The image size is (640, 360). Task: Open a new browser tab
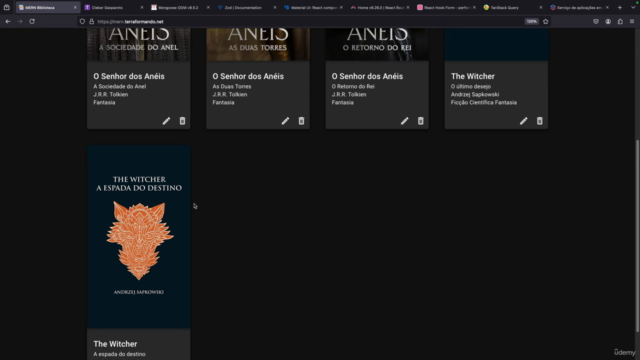(620, 7)
